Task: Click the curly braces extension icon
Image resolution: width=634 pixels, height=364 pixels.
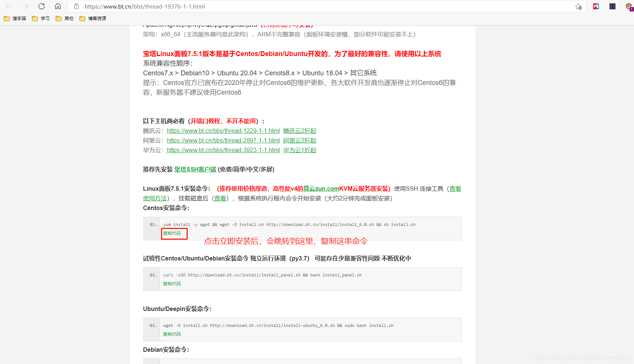Action: (612, 6)
